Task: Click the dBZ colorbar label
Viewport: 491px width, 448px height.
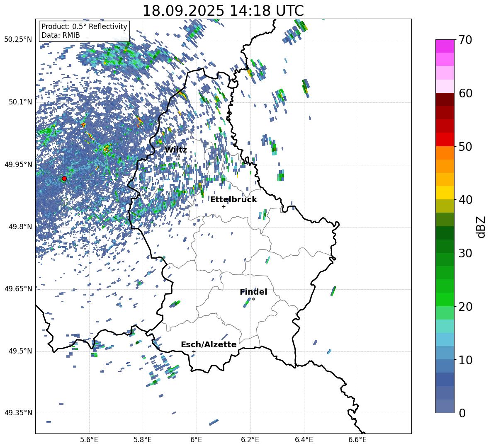Action: pos(481,227)
